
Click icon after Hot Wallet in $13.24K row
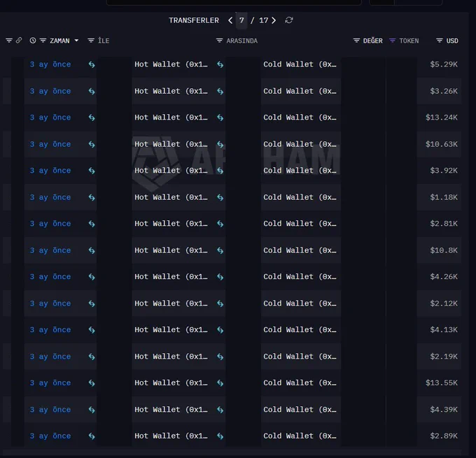point(220,117)
